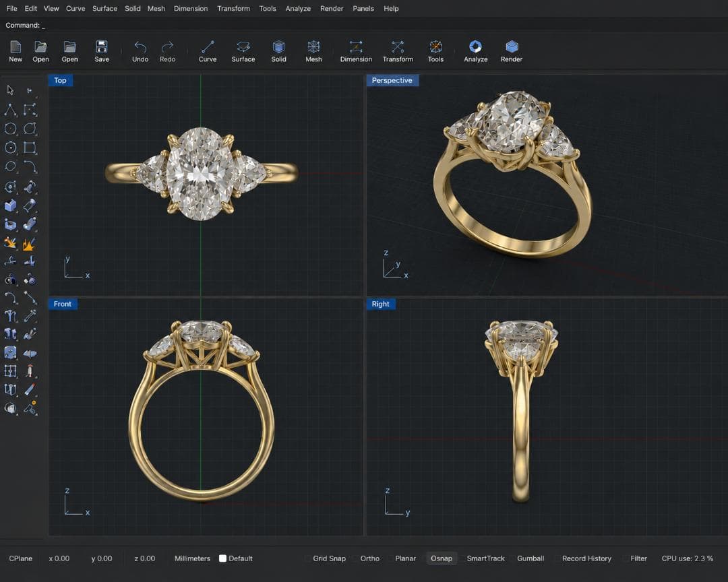Click the z 0.00 coordinate readout
This screenshot has width=728, height=582.
(144, 558)
